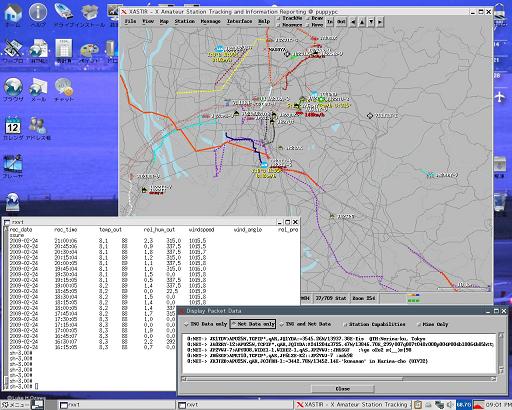Open the Address book (アドレス帳) icon
This screenshot has width=512, height=410.
pos(38,128)
